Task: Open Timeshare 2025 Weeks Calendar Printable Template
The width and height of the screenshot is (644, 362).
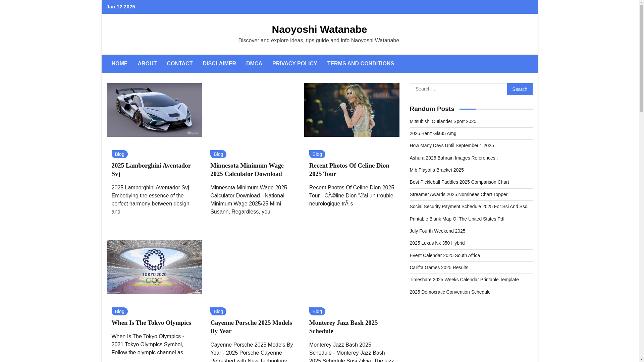Action: click(464, 280)
